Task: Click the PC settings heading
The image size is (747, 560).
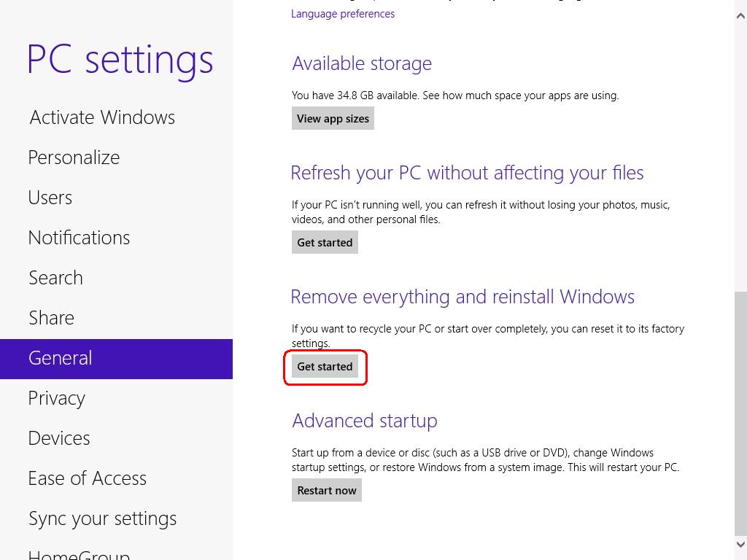Action: tap(120, 59)
